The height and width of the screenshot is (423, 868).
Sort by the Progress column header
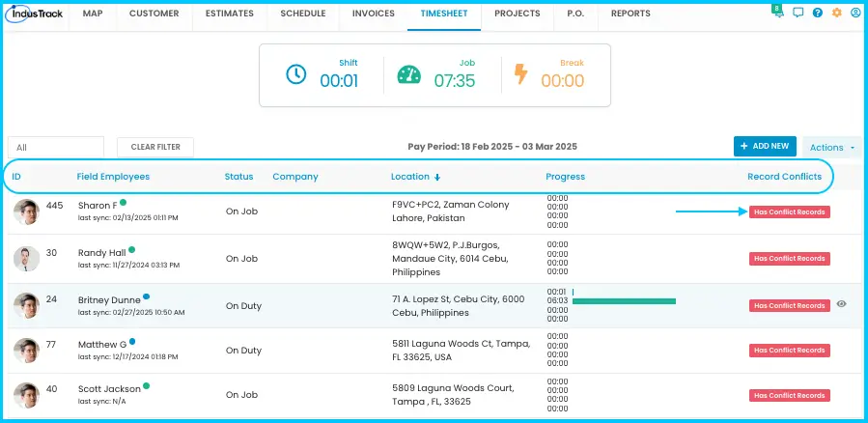(x=565, y=177)
